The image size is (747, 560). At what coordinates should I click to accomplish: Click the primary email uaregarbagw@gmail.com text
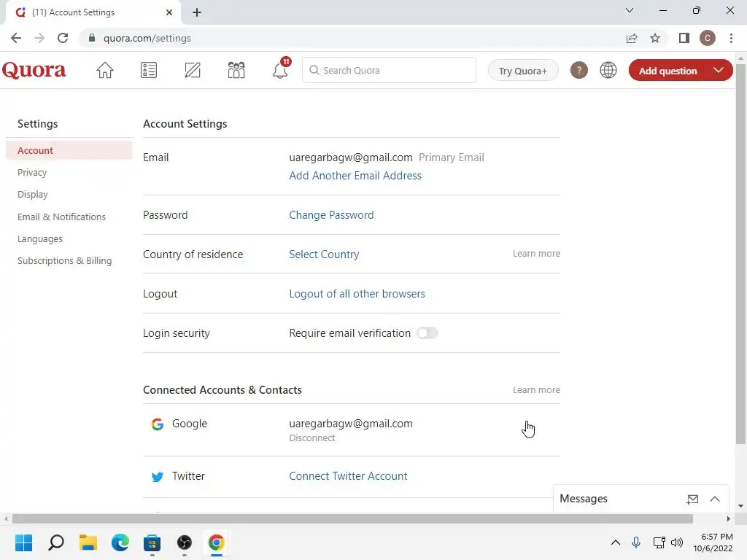(351, 157)
